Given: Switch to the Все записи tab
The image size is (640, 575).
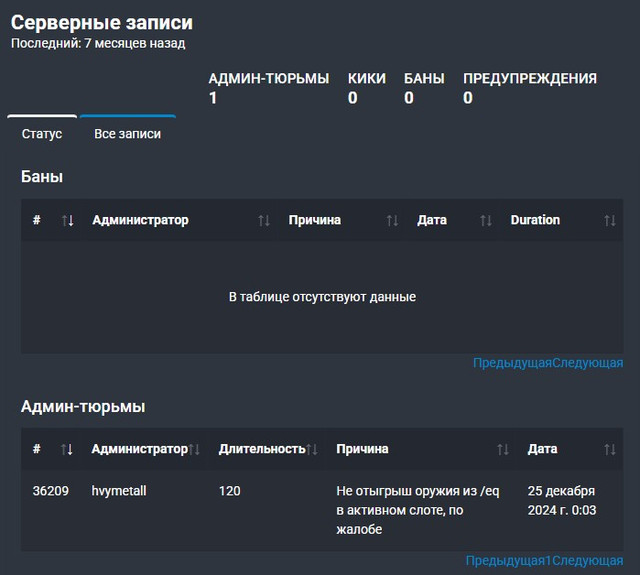Looking at the screenshot, I should click(x=127, y=133).
